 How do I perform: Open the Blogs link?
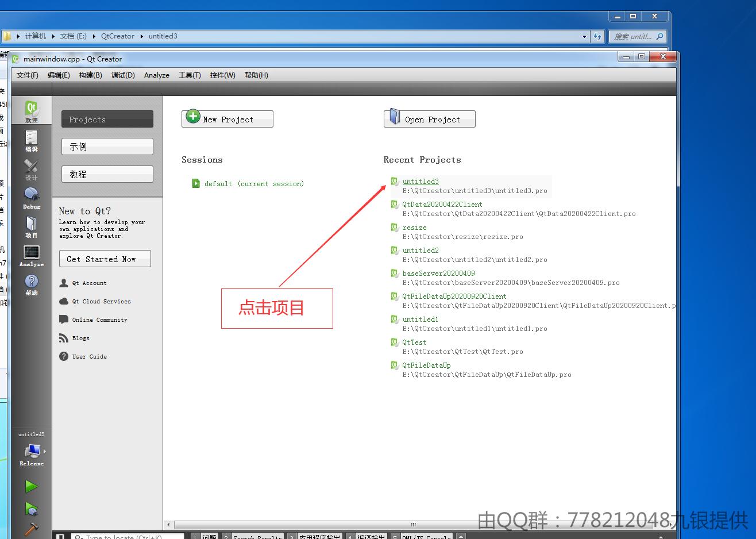coord(80,338)
